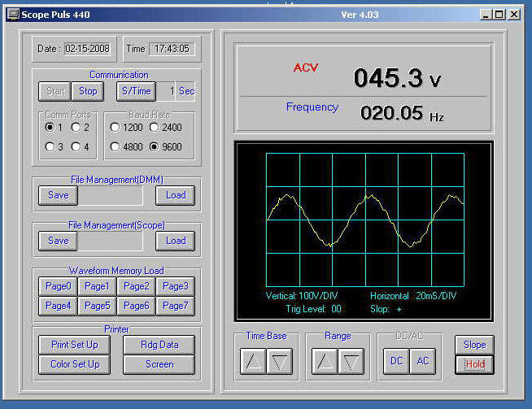Close the Scope Puls 440 window
532x409 pixels.
(x=514, y=15)
